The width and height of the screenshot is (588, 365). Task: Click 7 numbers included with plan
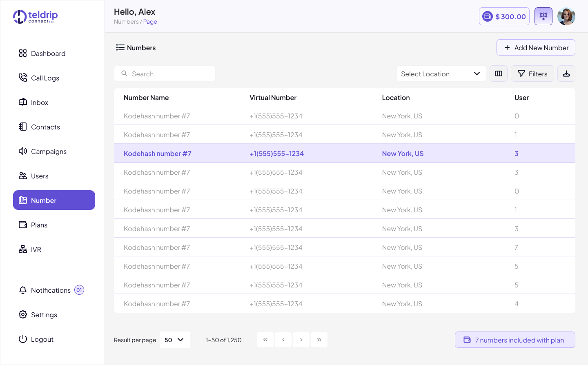coord(515,340)
